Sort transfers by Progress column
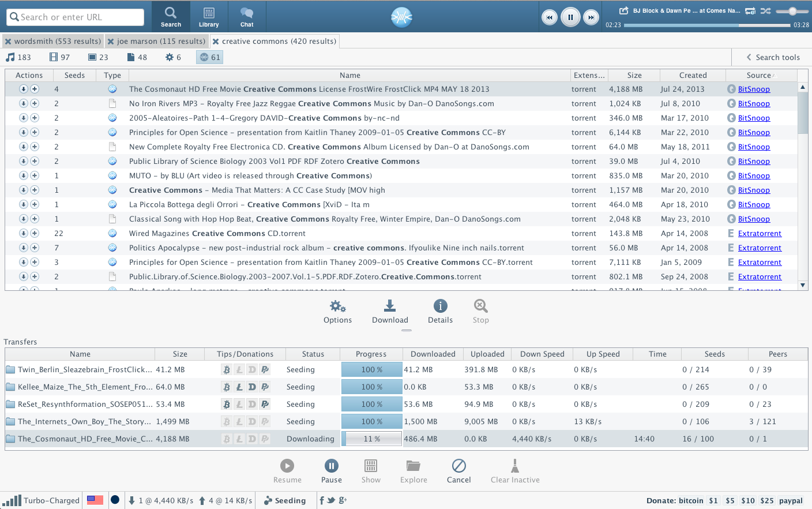This screenshot has height=509, width=812. (371, 354)
